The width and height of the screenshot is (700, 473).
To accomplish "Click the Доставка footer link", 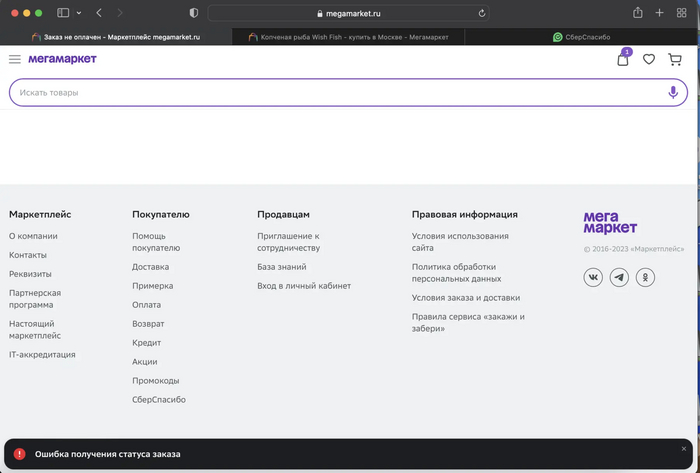I will [x=150, y=267].
